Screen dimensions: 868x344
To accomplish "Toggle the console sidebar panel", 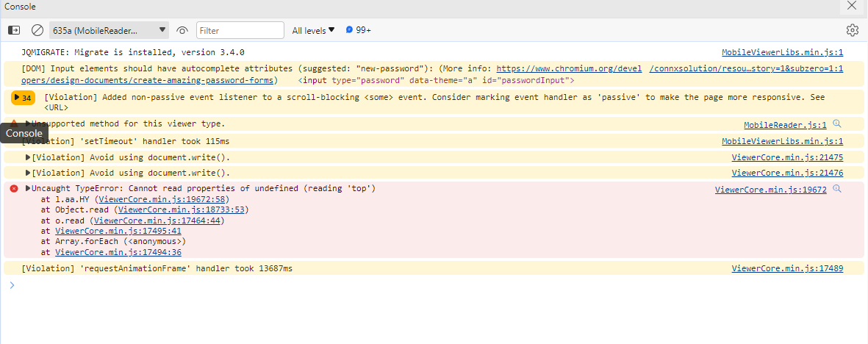I will point(14,30).
